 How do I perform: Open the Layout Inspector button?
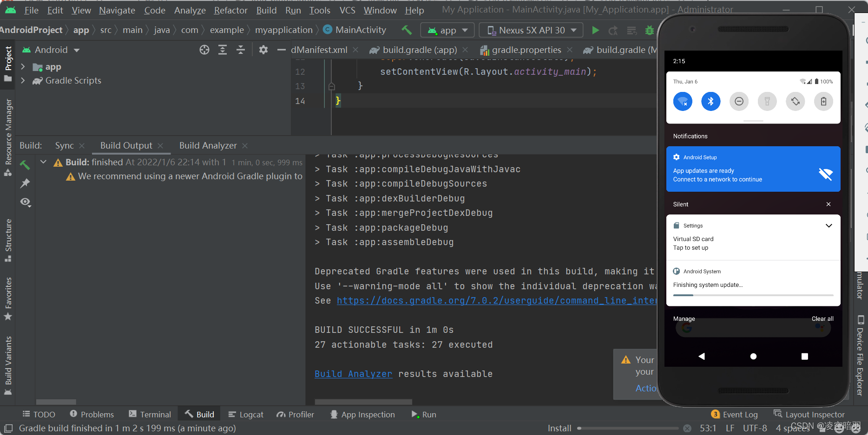(809, 414)
